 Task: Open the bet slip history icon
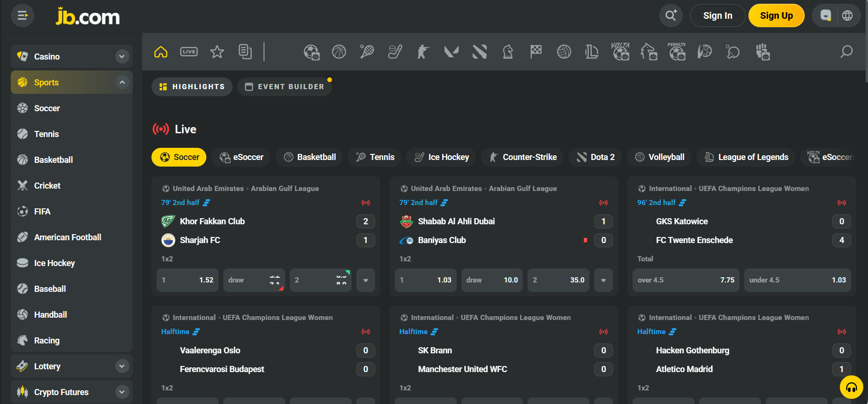(245, 52)
